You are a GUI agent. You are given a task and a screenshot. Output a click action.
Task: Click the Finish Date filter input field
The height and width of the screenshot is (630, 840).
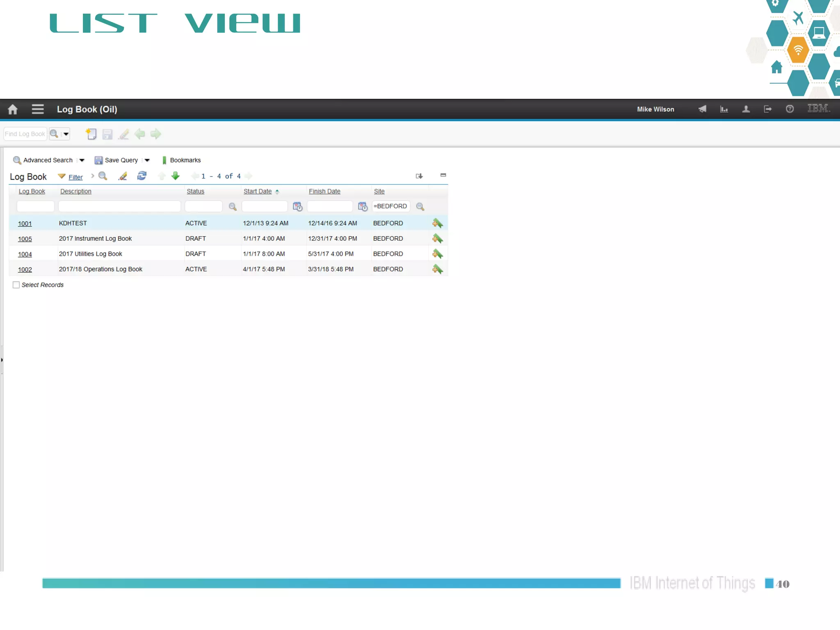(x=330, y=206)
